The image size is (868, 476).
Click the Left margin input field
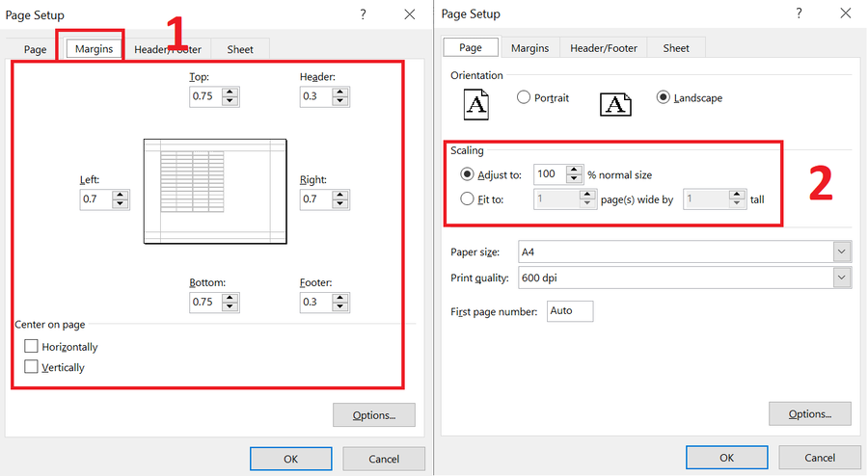pyautogui.click(x=96, y=199)
